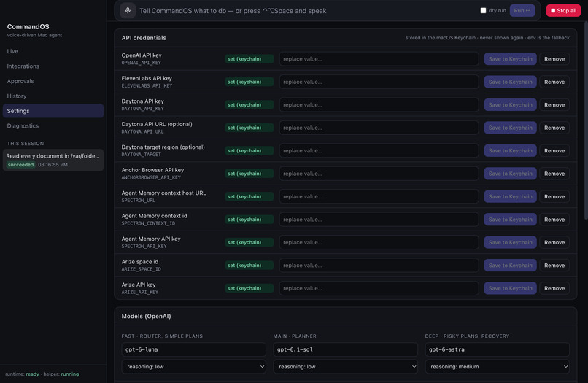Remove the Arize API key
Image resolution: width=588 pixels, height=383 pixels.
554,288
